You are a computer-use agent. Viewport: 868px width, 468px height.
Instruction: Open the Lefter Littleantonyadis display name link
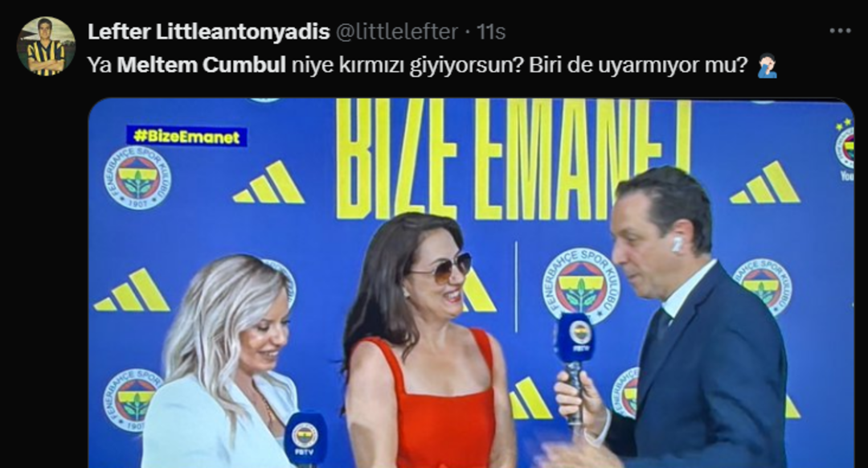[209, 31]
